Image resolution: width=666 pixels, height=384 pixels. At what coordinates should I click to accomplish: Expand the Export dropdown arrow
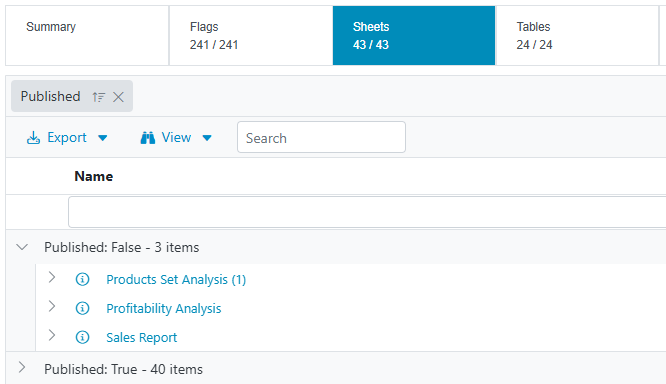click(102, 138)
